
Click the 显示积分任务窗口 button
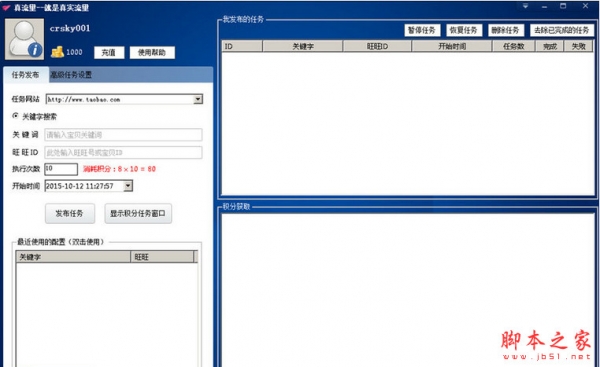click(x=138, y=213)
